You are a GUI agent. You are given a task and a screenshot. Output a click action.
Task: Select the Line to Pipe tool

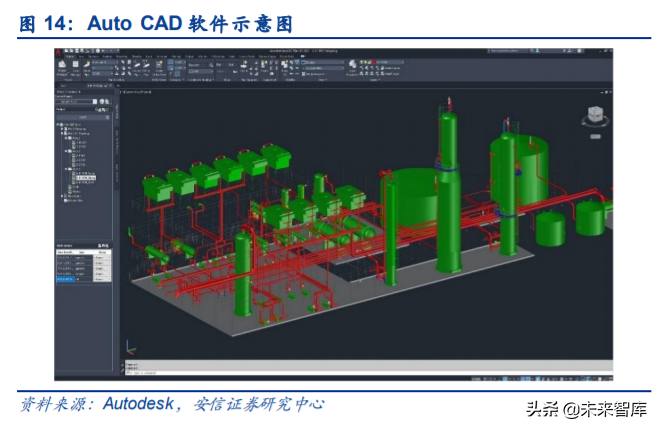[137, 69]
